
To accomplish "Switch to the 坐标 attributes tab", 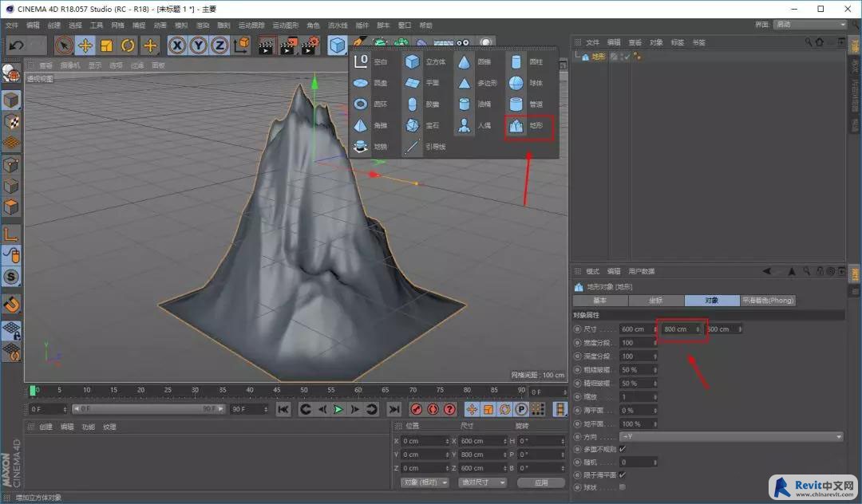I will tap(656, 301).
